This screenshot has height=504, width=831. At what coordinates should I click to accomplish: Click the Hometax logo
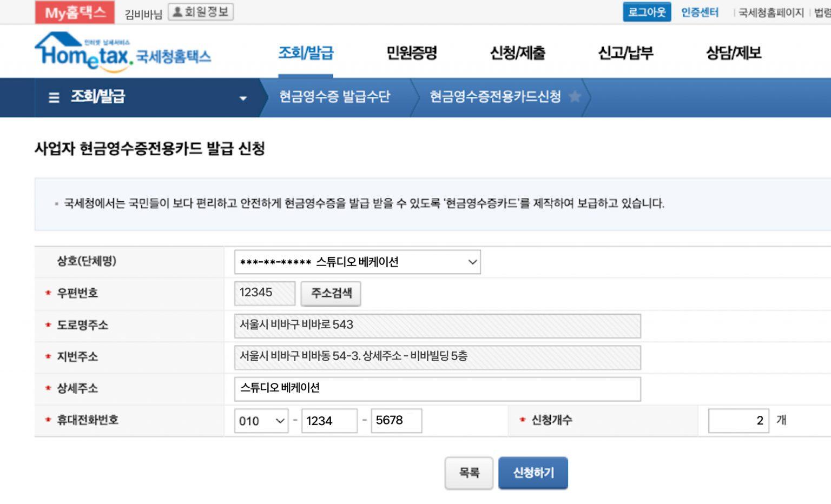(123, 52)
